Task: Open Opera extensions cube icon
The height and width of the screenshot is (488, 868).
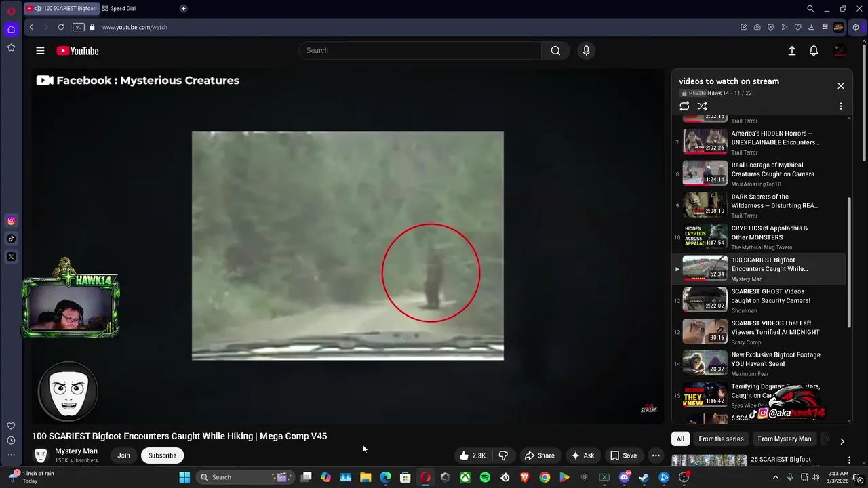Action: point(856,27)
